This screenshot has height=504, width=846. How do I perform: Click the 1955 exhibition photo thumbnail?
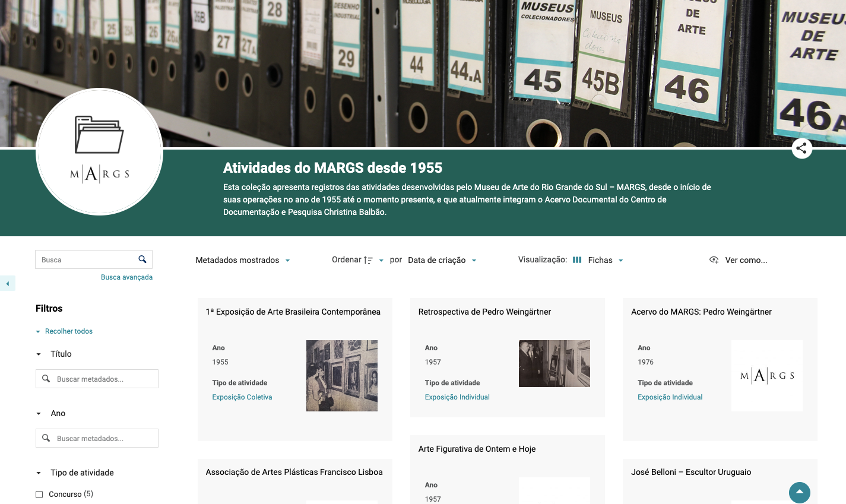(x=342, y=376)
